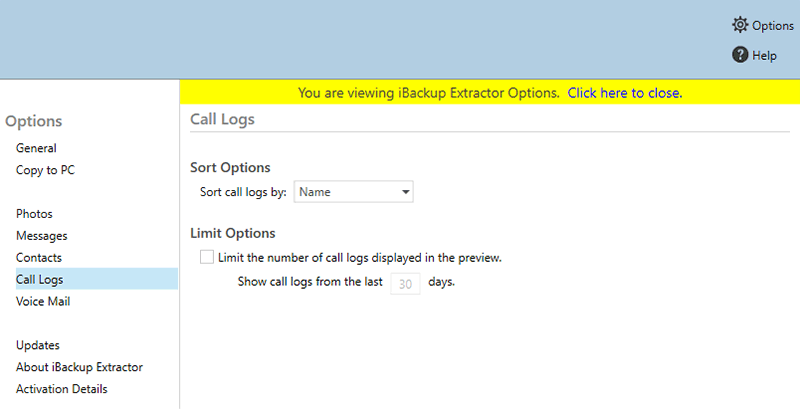Open the Options label in header
Screen dimensions: 800x409
tap(772, 25)
